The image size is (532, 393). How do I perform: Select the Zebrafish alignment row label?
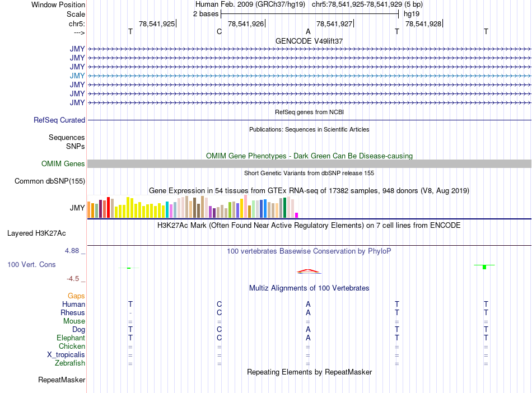coord(70,363)
